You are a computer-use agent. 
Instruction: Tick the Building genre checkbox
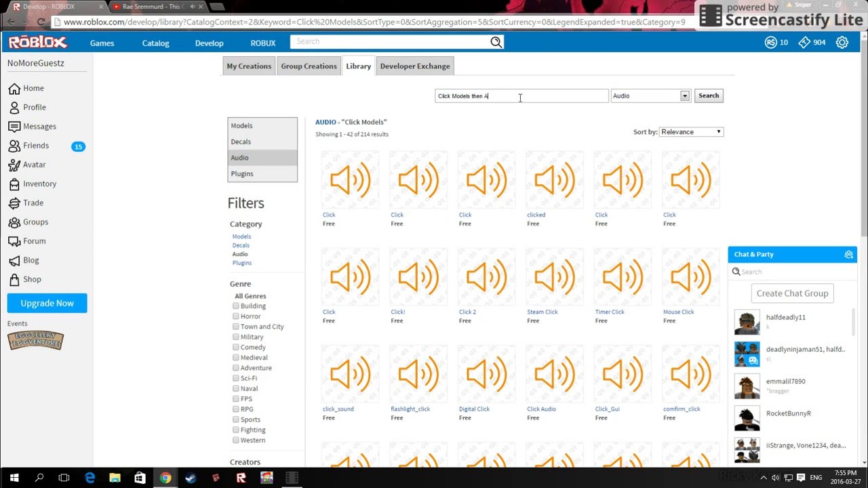[235, 306]
